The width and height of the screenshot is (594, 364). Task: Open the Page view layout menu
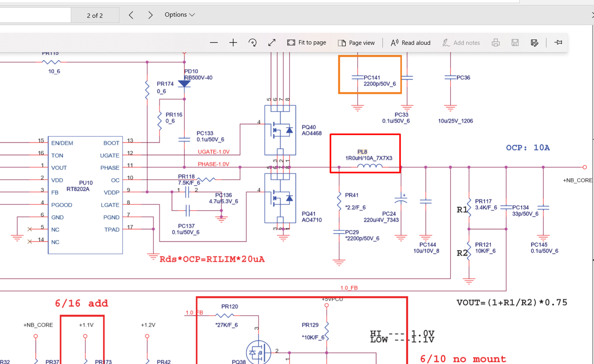(x=356, y=43)
